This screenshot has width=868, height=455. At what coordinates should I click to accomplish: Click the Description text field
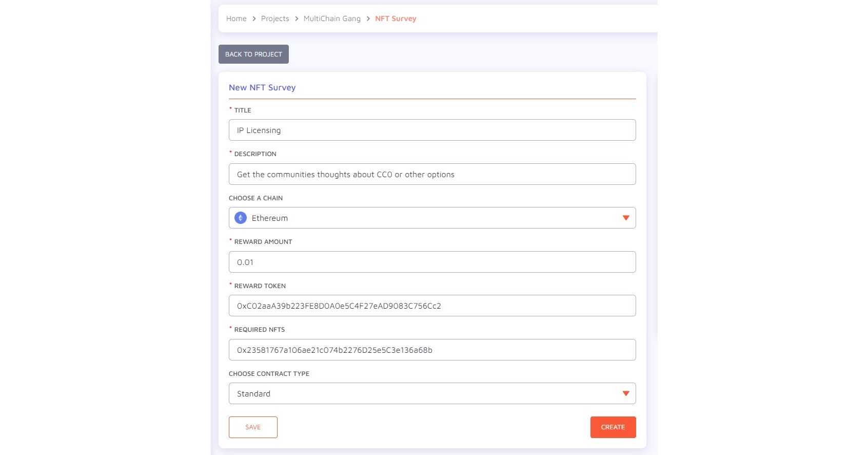432,174
